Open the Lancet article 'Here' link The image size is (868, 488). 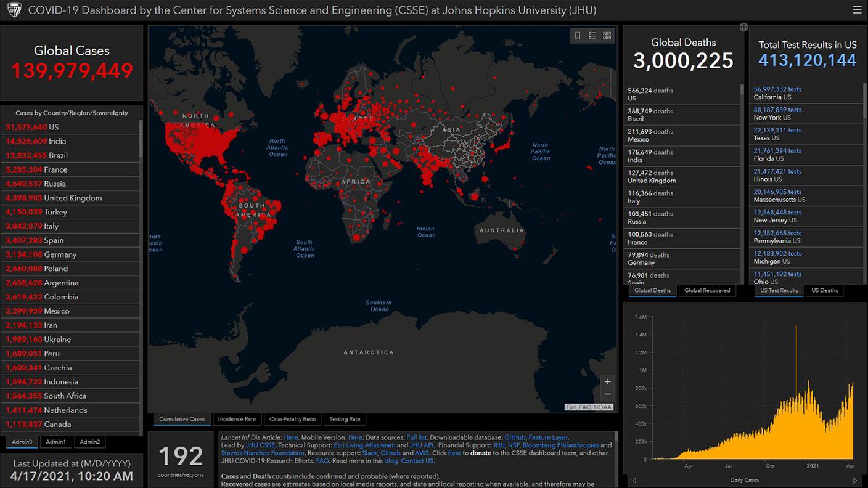click(x=290, y=437)
